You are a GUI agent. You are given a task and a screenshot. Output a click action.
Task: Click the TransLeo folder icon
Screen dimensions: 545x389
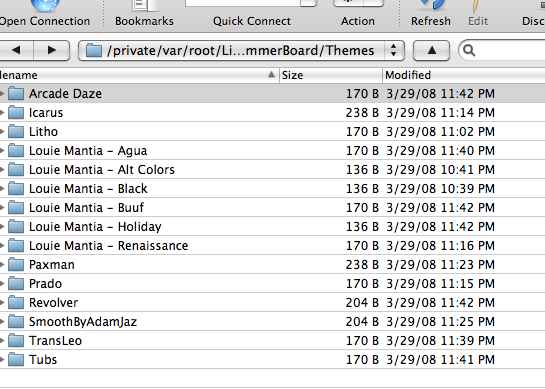click(16, 340)
